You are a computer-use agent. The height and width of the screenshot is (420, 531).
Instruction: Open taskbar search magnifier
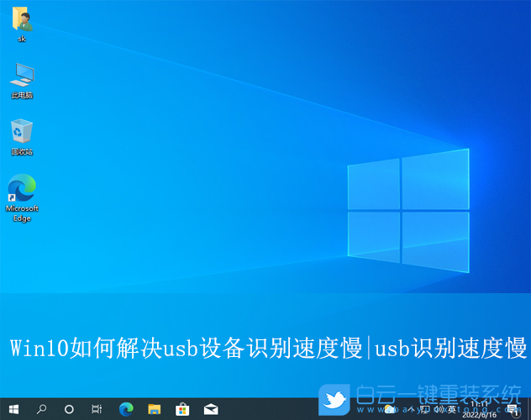pos(41,409)
